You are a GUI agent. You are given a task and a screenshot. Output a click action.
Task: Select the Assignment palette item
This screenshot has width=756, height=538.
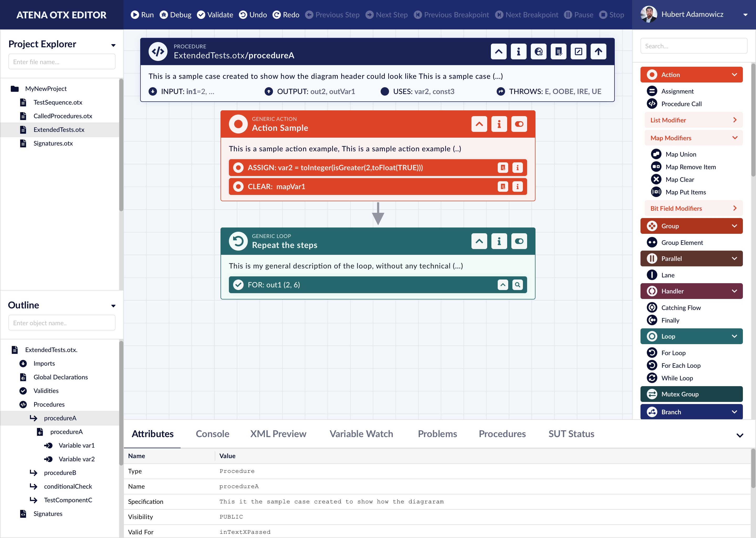click(x=670, y=91)
